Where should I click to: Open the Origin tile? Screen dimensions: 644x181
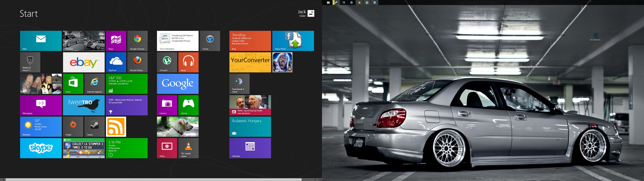point(73,127)
